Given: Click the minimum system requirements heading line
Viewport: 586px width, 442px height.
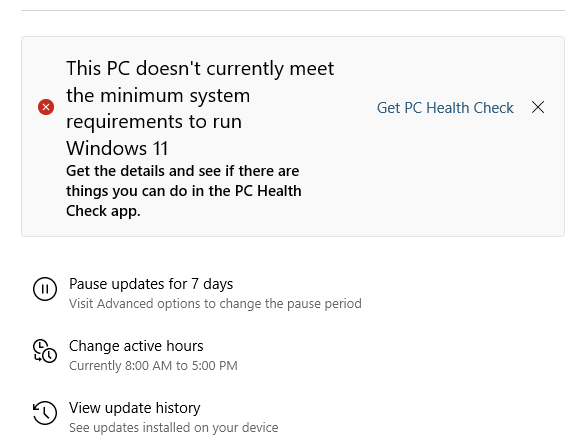Looking at the screenshot, I should (x=158, y=95).
